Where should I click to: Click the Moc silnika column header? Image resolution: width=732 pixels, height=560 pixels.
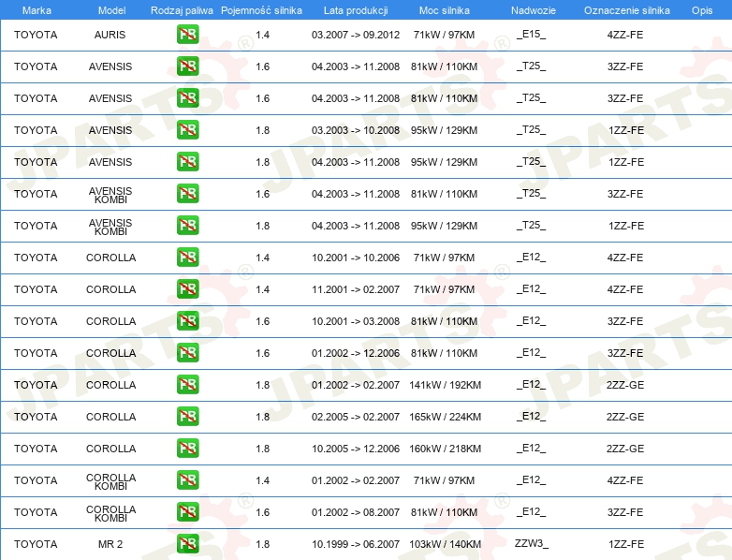click(x=445, y=10)
